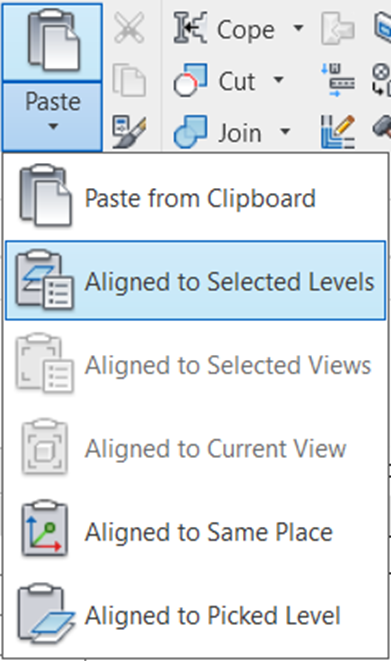
Task: Select Aligned to Picked Level option
Action: point(196,615)
